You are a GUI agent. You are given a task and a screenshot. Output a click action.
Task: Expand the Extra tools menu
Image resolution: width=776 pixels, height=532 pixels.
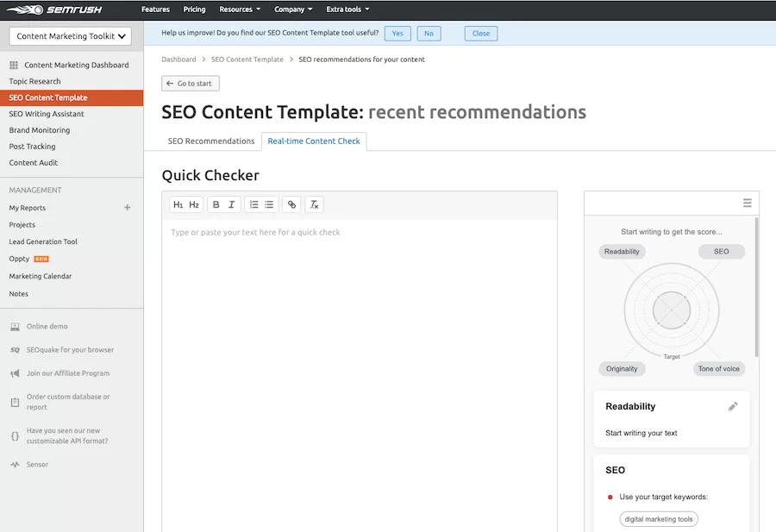click(347, 9)
